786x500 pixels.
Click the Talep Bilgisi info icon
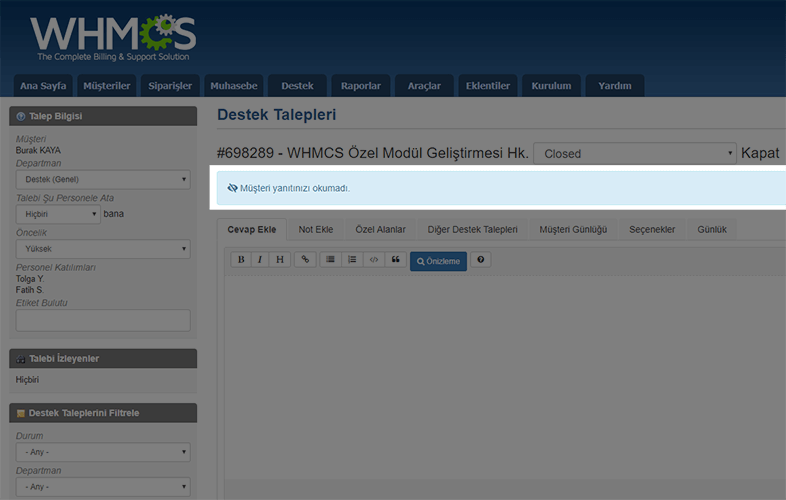21,116
